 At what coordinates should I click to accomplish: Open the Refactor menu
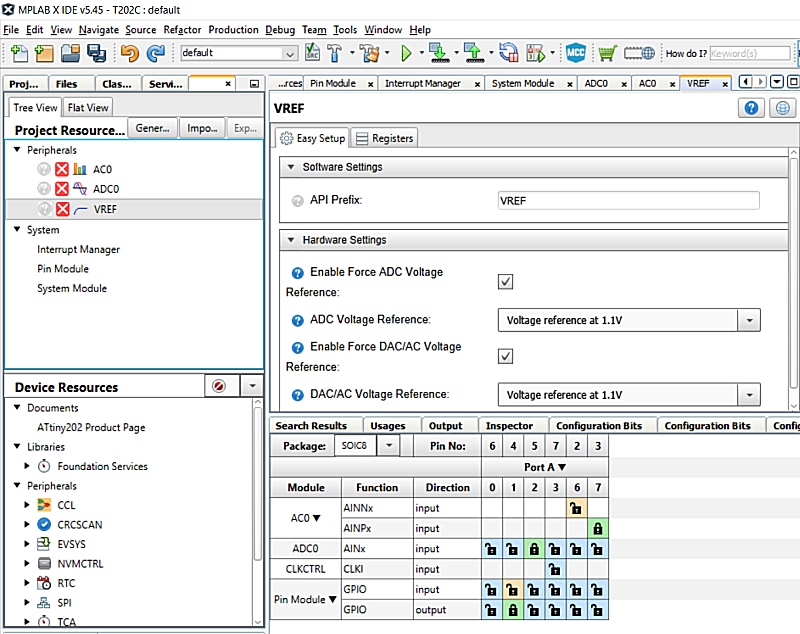(182, 30)
